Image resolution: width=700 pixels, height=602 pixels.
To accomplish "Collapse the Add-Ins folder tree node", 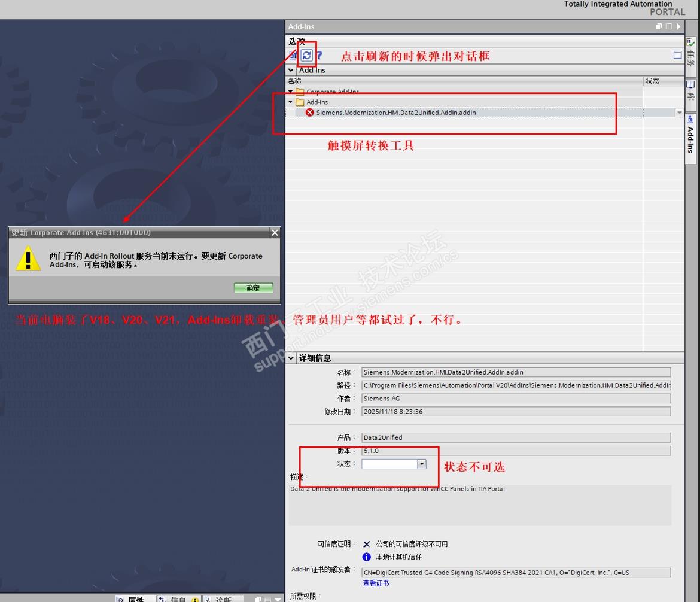I will coord(291,102).
